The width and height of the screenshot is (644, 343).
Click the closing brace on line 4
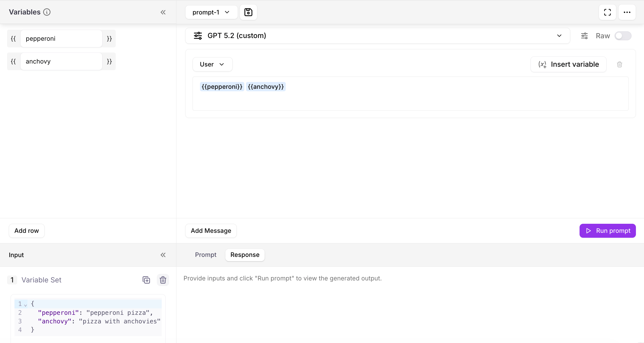[33, 330]
